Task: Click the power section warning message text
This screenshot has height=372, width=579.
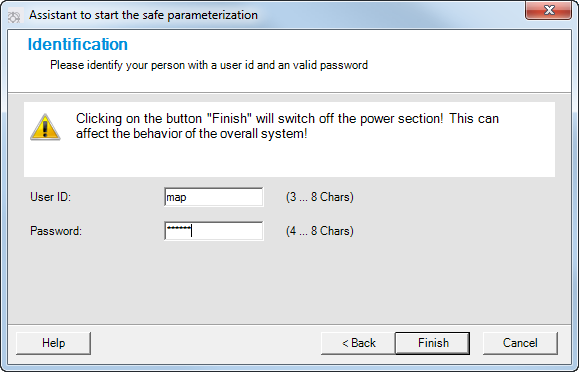Action: [287, 126]
